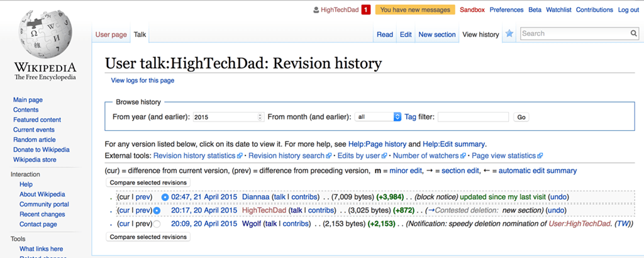Click Log out
Viewport: 644px width, 258px height.
[x=628, y=10]
